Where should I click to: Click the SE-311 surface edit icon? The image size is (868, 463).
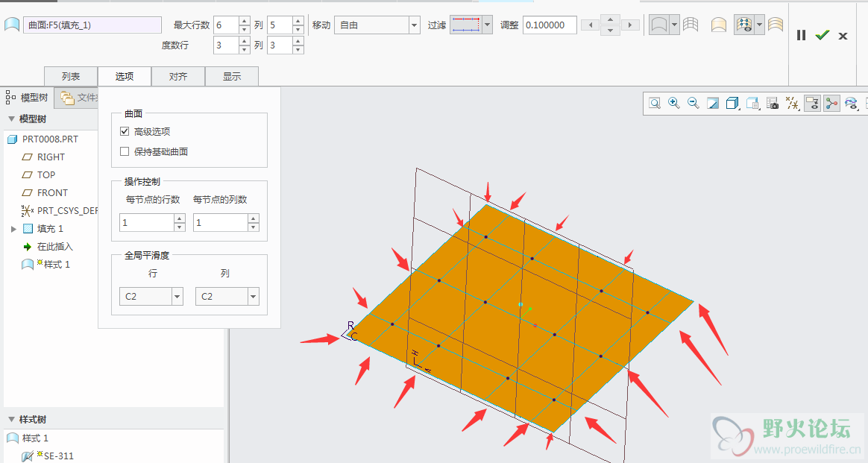coord(28,456)
